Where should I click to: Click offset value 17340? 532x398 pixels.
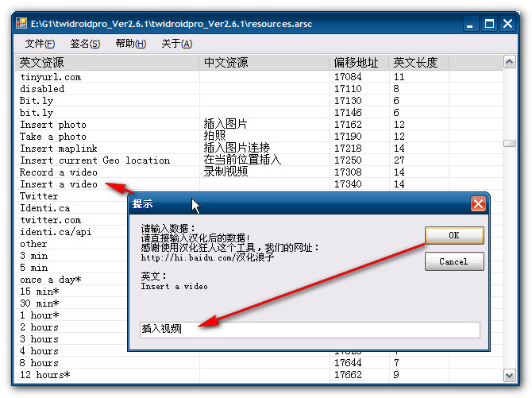[x=348, y=184]
